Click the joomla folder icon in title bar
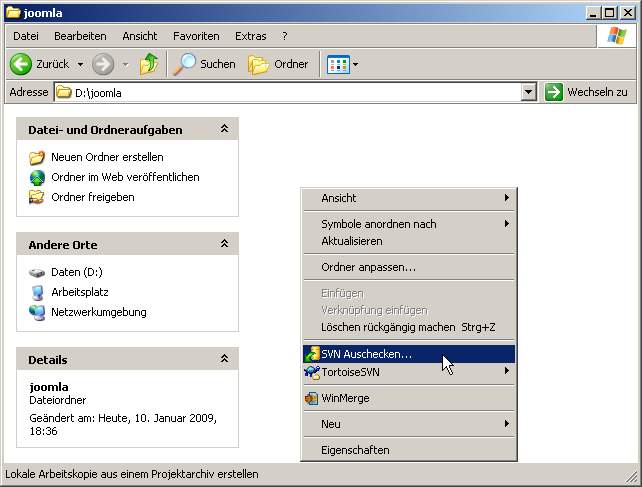This screenshot has height=487, width=642. click(13, 13)
